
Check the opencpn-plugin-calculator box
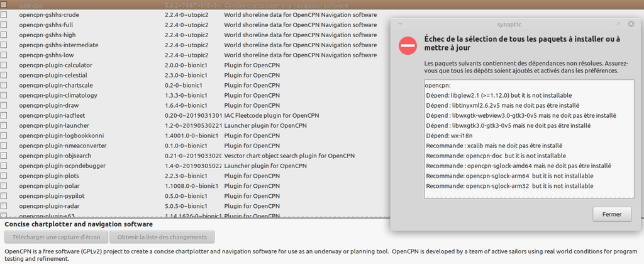coord(4,65)
